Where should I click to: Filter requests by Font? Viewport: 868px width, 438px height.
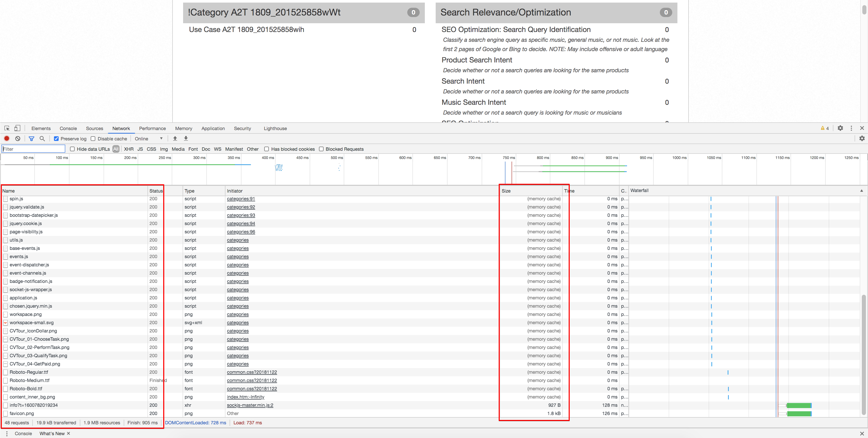point(193,149)
